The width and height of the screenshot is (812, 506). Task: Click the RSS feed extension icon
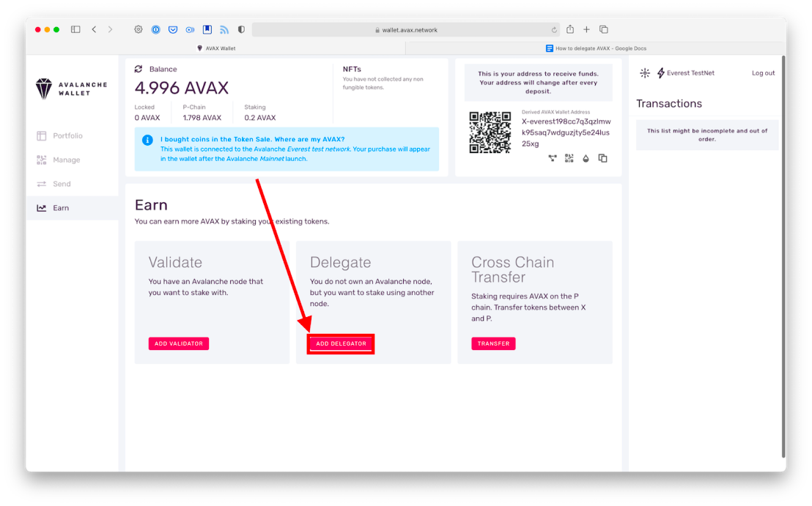tap(224, 29)
